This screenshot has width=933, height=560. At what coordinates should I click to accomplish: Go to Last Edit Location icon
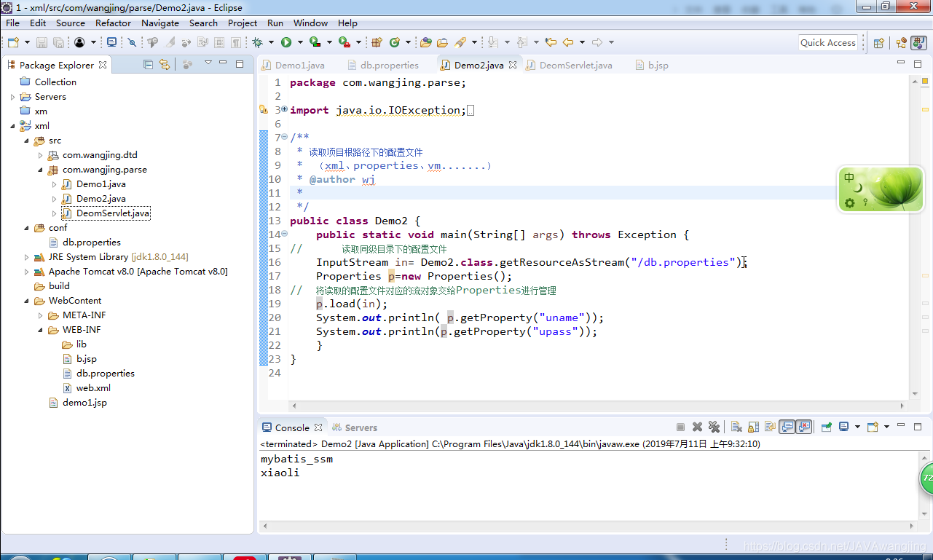[x=551, y=42]
